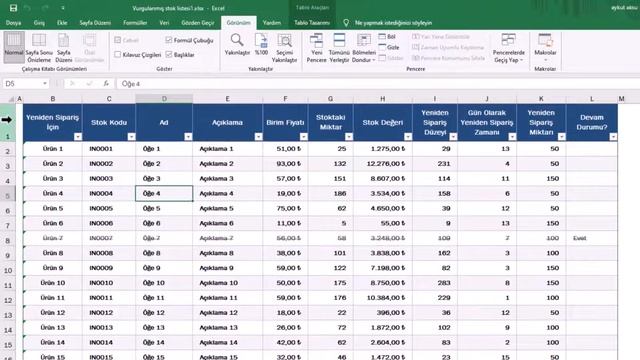
Task: Switch to the Tablo Tasarımı tab
Action: coord(312,23)
